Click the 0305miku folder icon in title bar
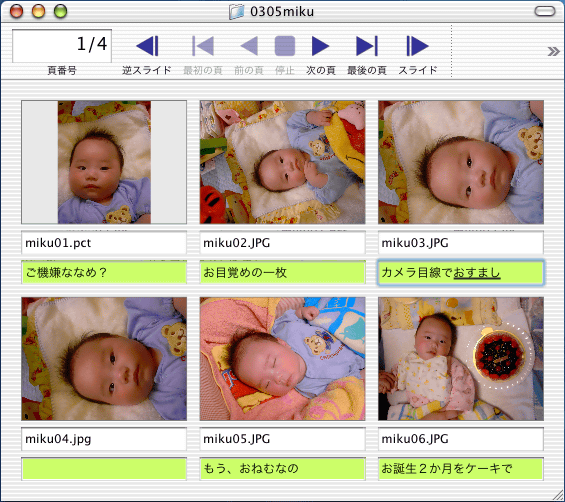Viewport: 565px width, 502px height. coord(236,12)
